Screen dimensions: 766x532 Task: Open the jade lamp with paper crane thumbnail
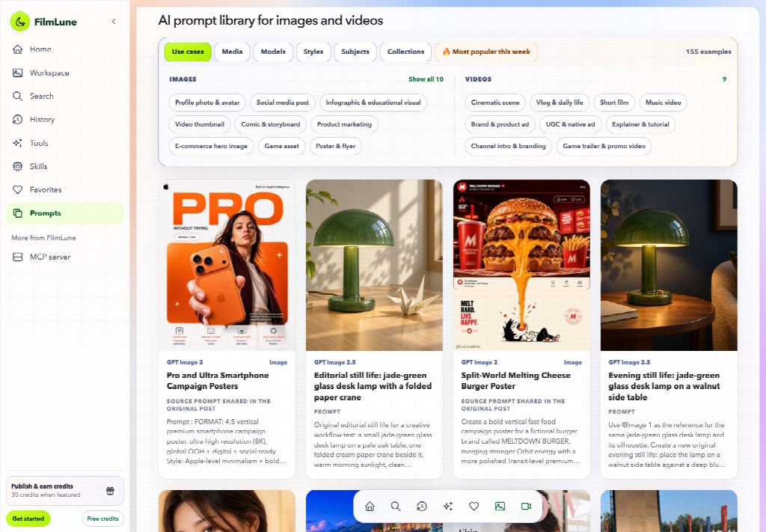(374, 266)
